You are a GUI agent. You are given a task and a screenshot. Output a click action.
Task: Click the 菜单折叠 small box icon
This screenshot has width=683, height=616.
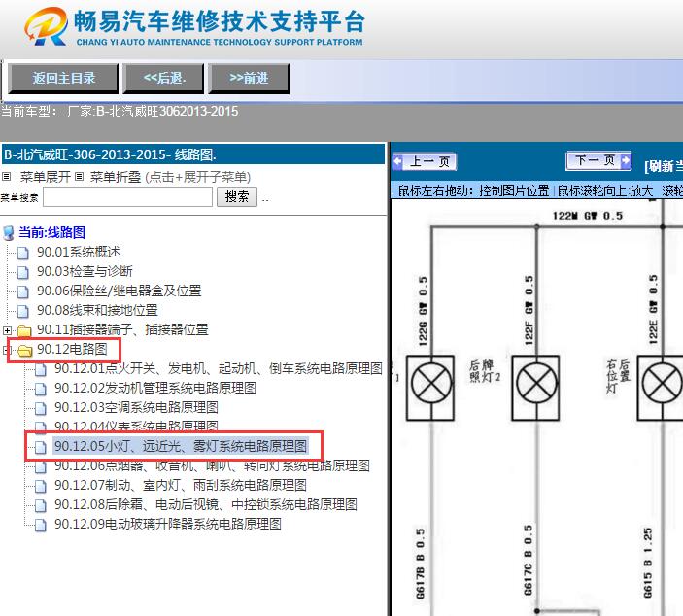79,177
